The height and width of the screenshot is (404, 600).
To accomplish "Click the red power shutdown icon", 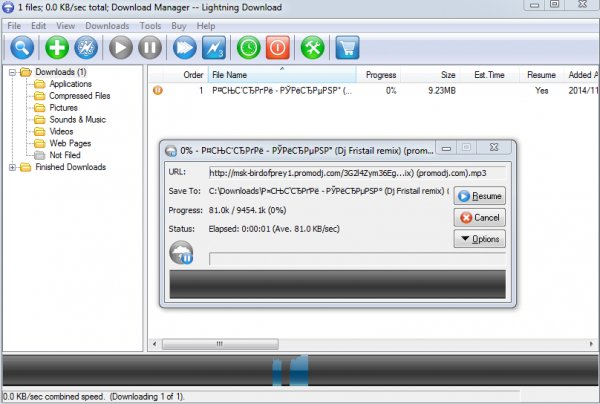I will tap(277, 48).
